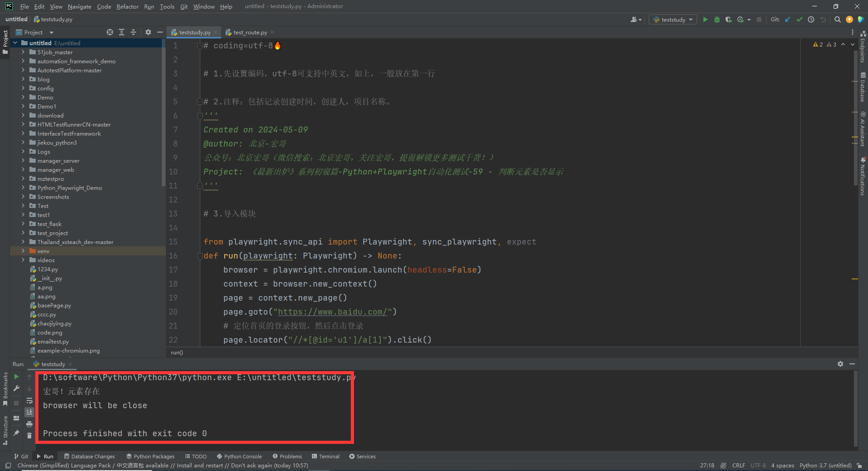Open the teststudy run configuration dropdown
This screenshot has height=471, width=868.
click(x=673, y=19)
